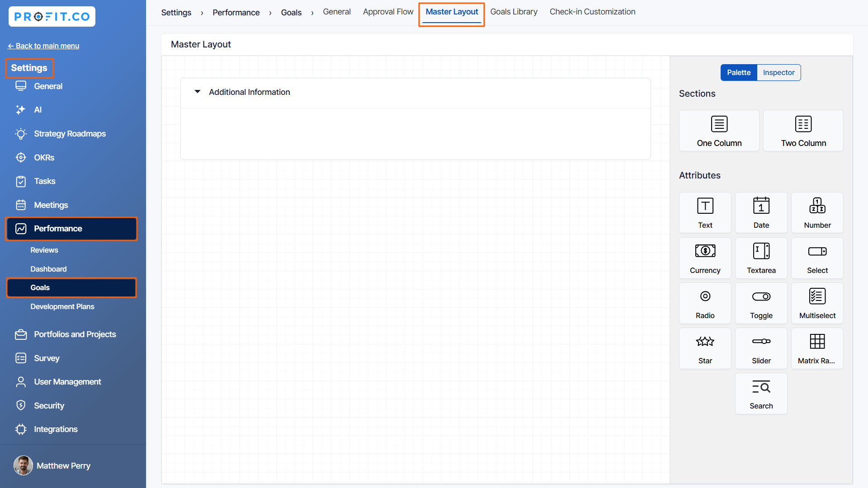Viewport: 868px width, 488px height.
Task: Choose the Select dropdown attribute
Action: pos(817,258)
